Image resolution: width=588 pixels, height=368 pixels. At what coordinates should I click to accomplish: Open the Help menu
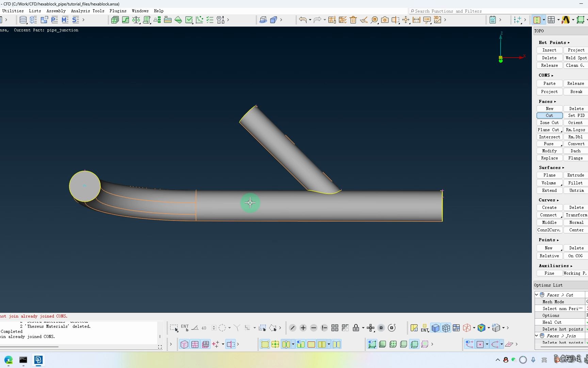159,11
